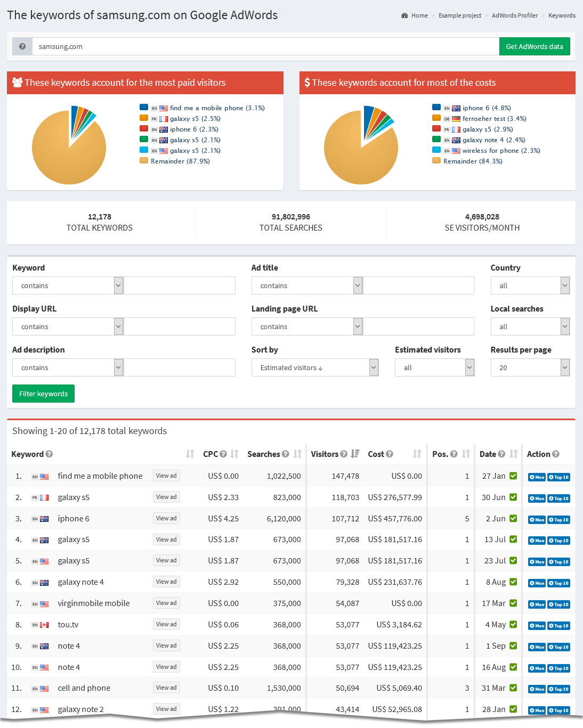The width and height of the screenshot is (583, 728).
Task: Open the AdWords Profiler breadcrumb link
Action: (514, 15)
